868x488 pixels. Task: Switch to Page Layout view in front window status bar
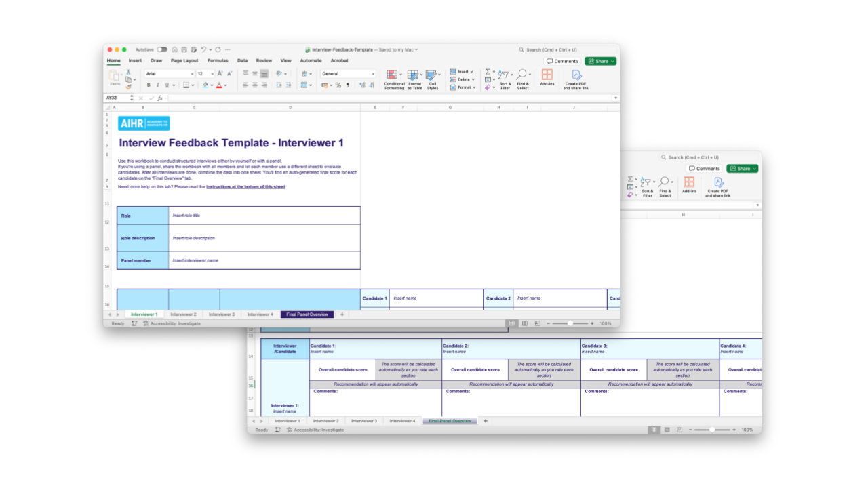[525, 323]
